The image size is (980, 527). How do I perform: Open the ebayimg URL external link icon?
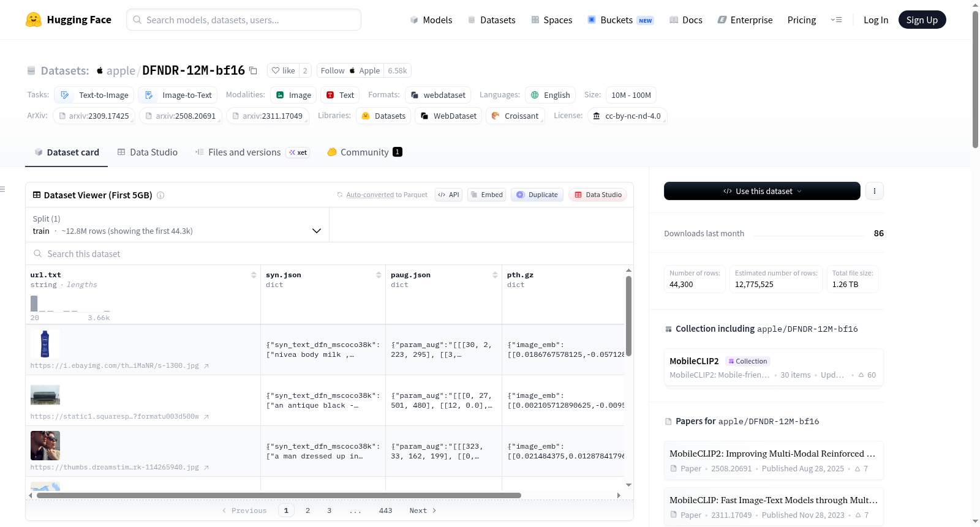(x=206, y=366)
